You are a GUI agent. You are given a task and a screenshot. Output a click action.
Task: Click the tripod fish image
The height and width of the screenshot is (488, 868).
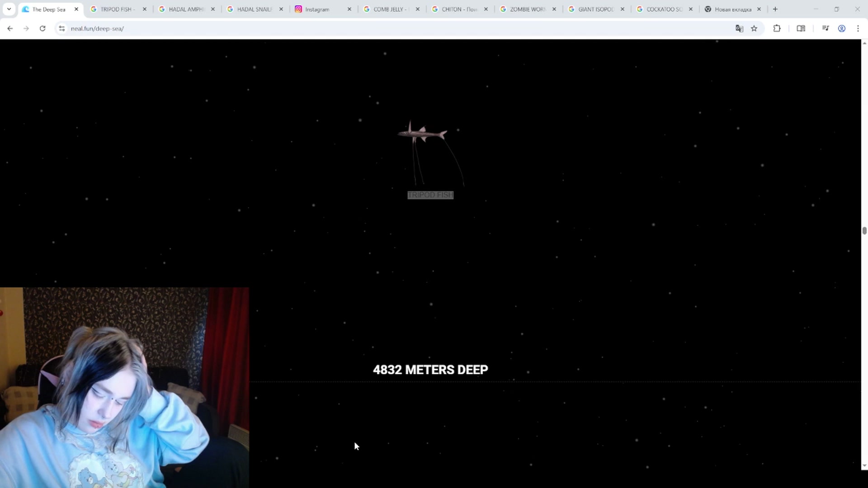[431, 153]
